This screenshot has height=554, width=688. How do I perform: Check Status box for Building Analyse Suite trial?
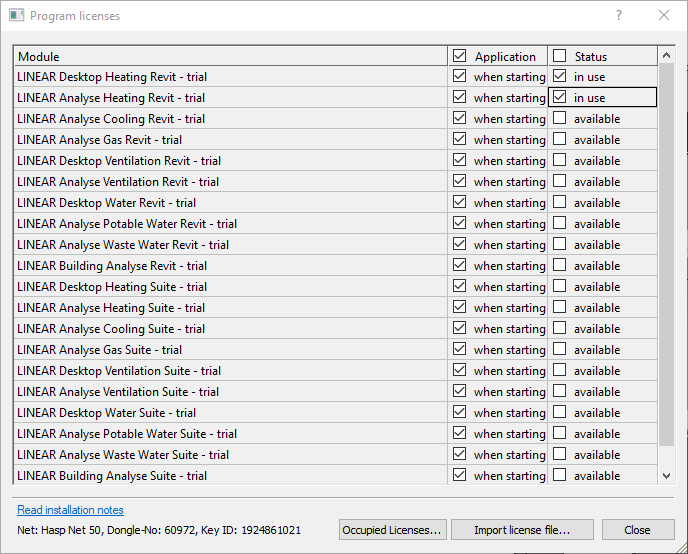[x=559, y=475]
